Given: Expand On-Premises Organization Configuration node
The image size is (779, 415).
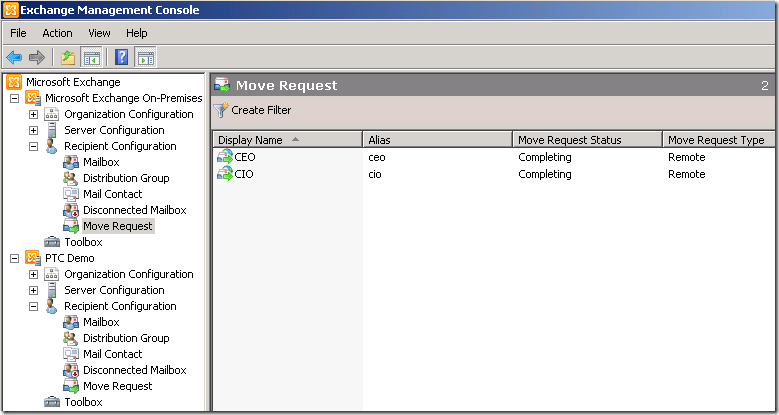Looking at the screenshot, I should 33,114.
